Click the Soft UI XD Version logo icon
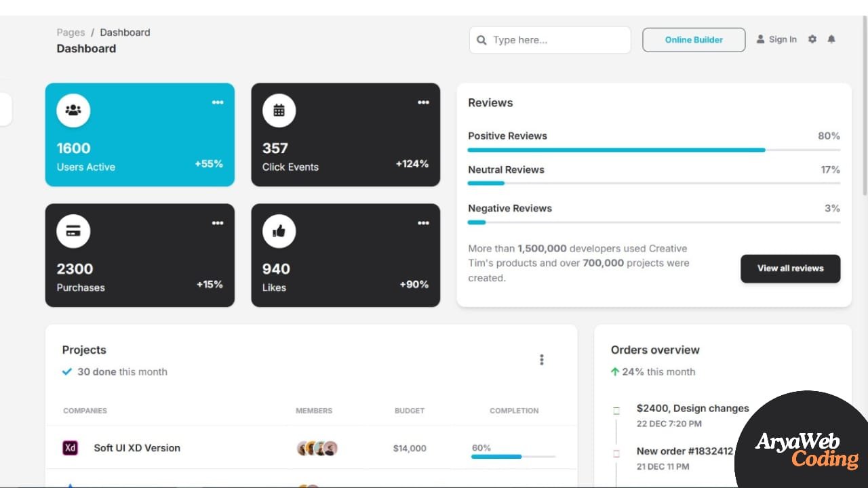Screen dimensions: 868x488 [70, 448]
